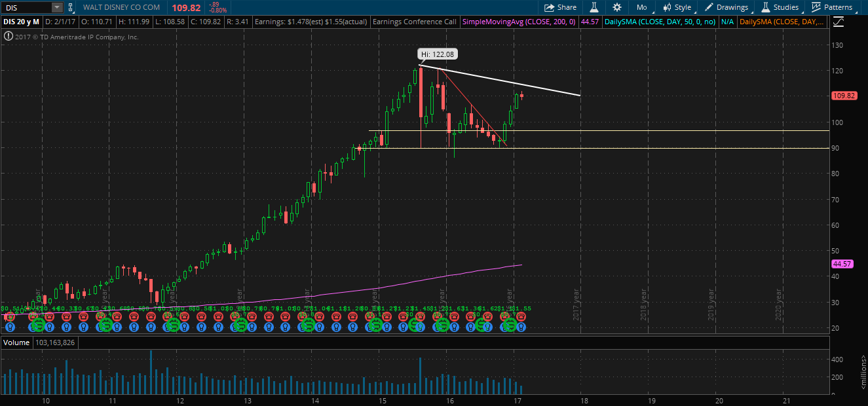Click the chart mode icon above price axis
The height and width of the screenshot is (406, 868).
click(839, 22)
